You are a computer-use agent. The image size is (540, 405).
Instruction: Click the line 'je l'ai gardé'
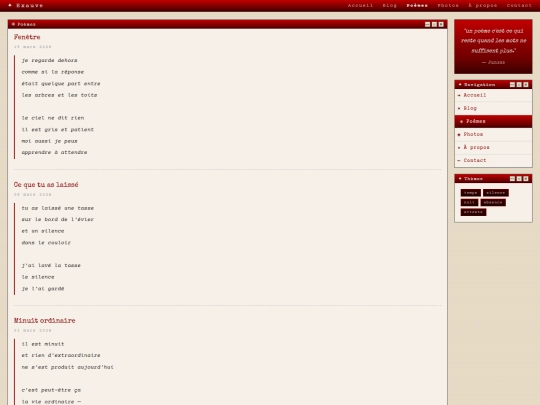[43, 289]
